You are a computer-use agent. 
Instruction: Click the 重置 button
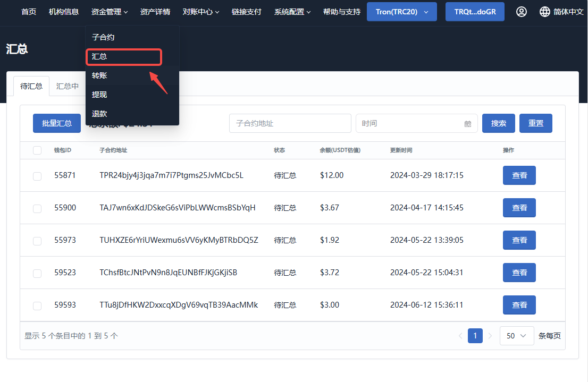(x=535, y=123)
